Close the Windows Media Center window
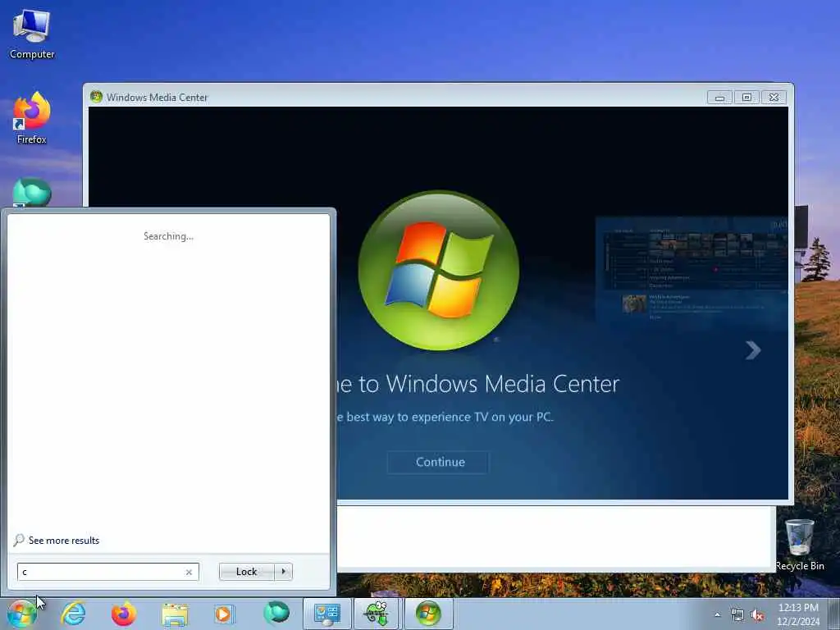Viewport: 840px width, 630px height. (x=774, y=98)
